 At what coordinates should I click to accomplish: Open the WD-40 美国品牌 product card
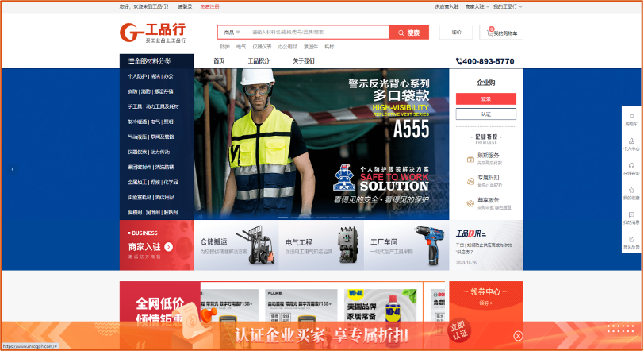point(381,306)
